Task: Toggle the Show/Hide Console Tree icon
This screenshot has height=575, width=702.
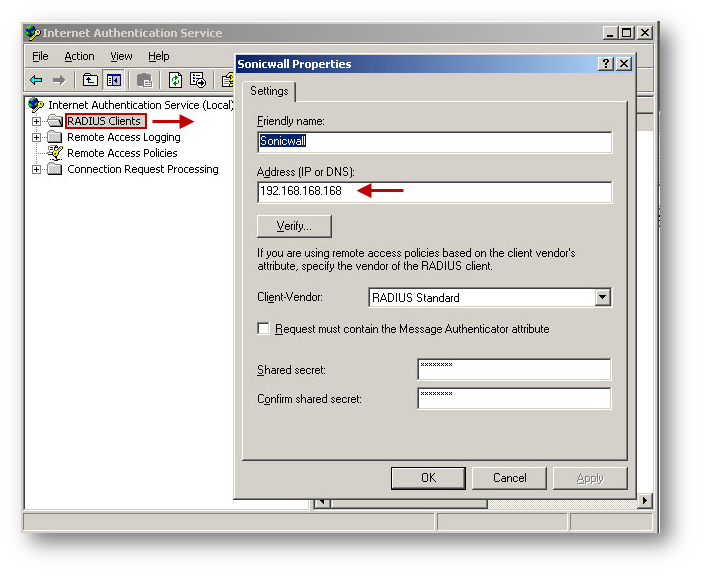Action: pyautogui.click(x=114, y=80)
